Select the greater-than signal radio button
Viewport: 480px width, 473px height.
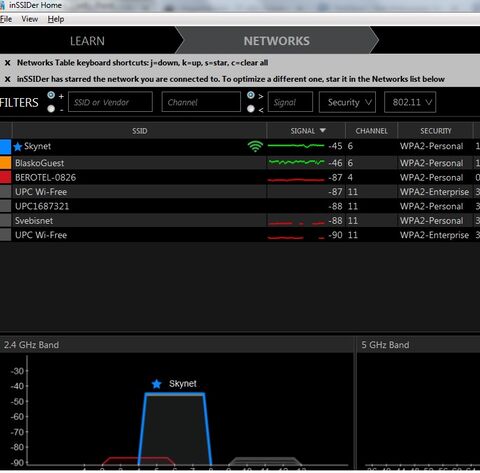(x=251, y=95)
